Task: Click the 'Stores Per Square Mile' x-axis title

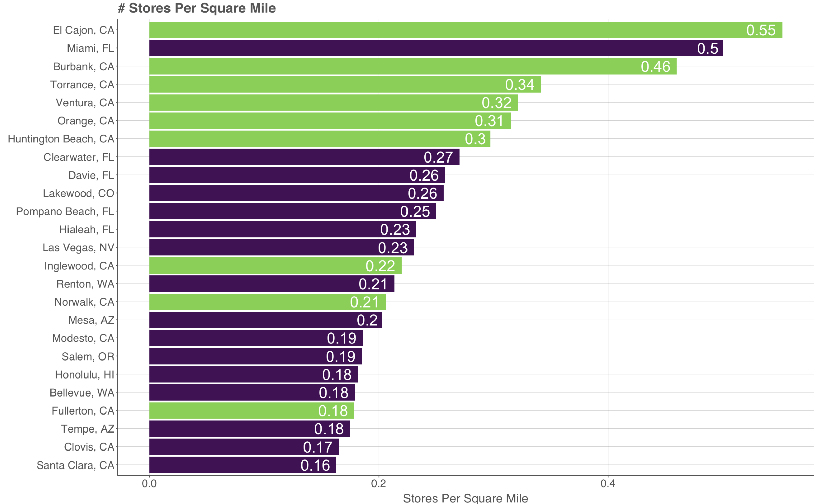Action: coord(465,498)
